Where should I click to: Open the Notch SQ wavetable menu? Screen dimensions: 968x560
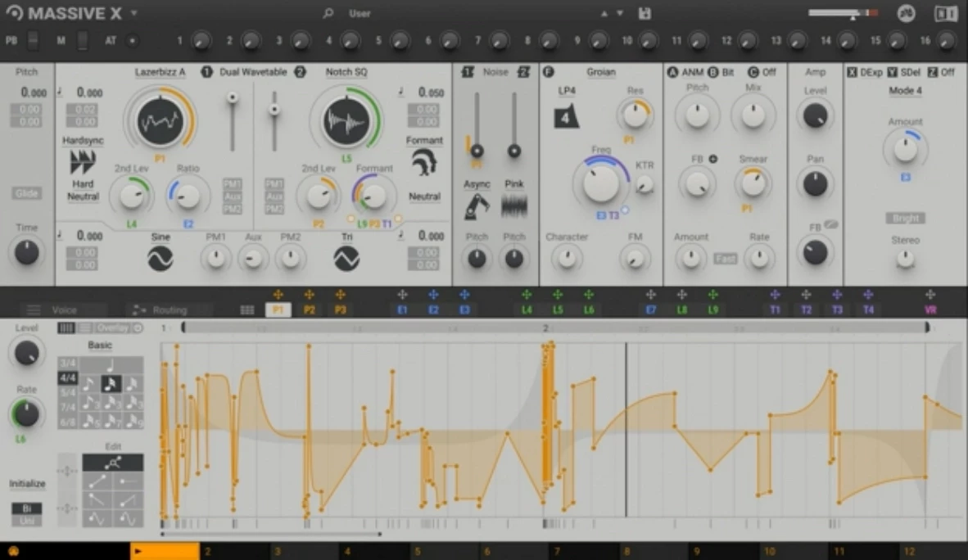346,72
